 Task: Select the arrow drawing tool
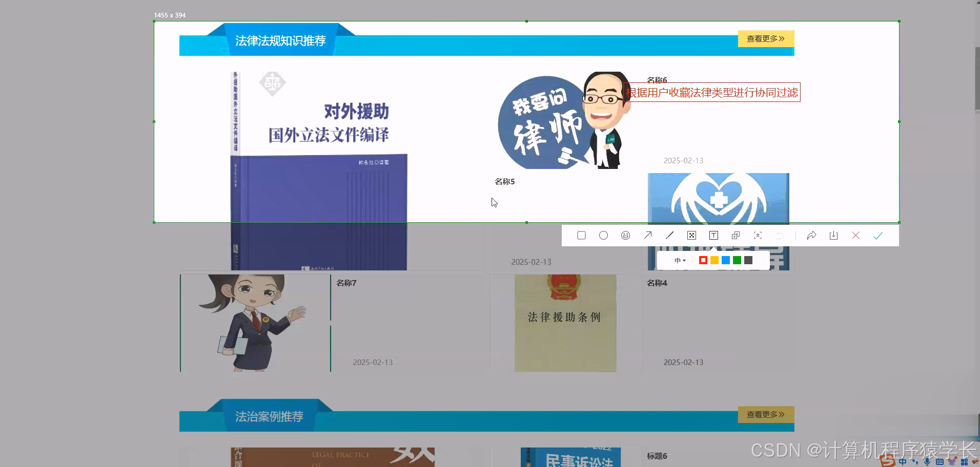(648, 235)
